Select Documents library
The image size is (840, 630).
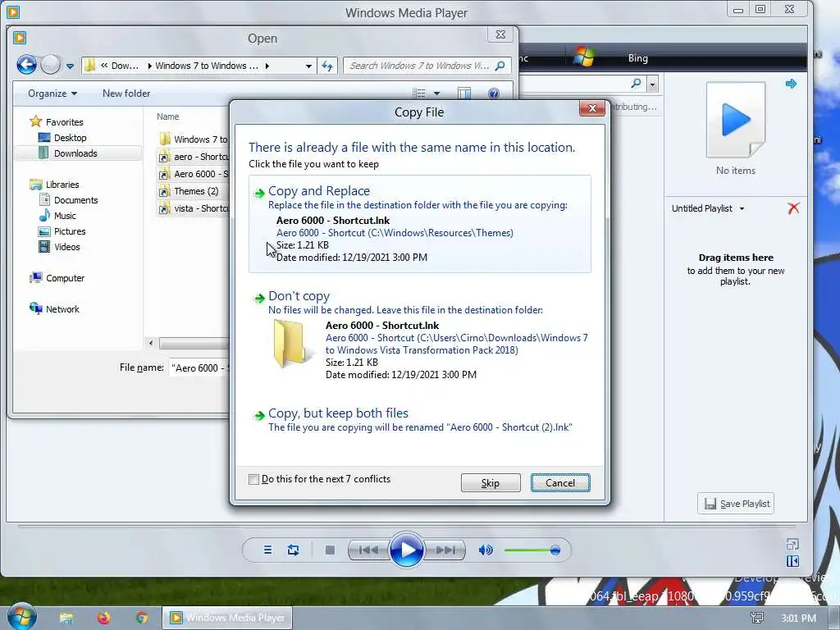tap(75, 200)
